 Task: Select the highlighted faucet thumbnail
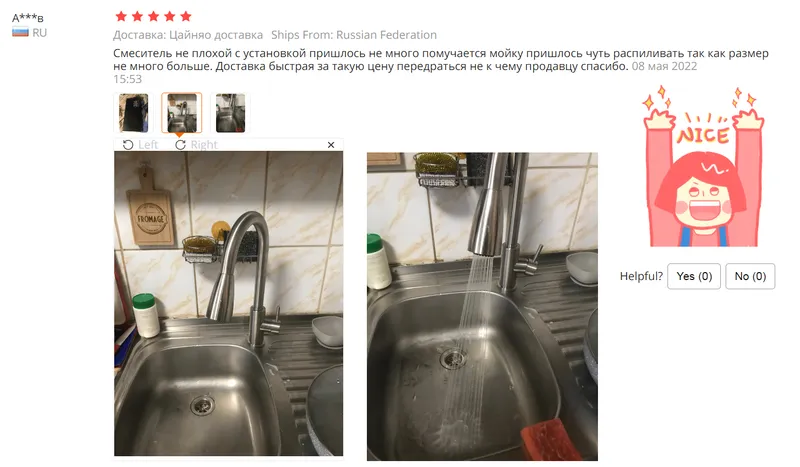[182, 113]
